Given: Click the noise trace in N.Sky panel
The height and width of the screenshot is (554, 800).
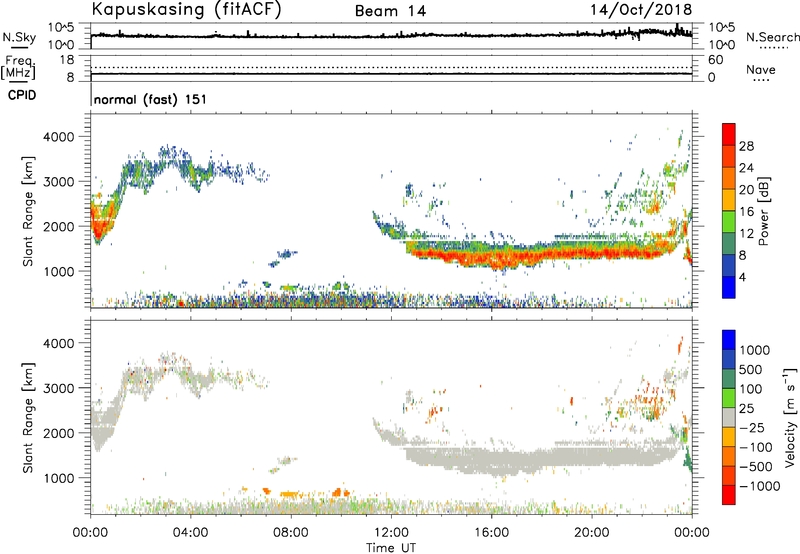Looking at the screenshot, I should click(391, 35).
